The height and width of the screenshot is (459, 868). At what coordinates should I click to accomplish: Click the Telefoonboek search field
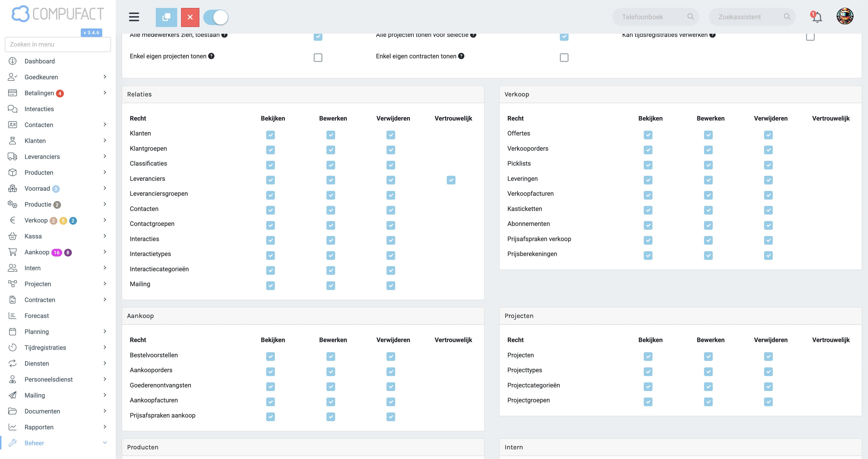pyautogui.click(x=655, y=17)
